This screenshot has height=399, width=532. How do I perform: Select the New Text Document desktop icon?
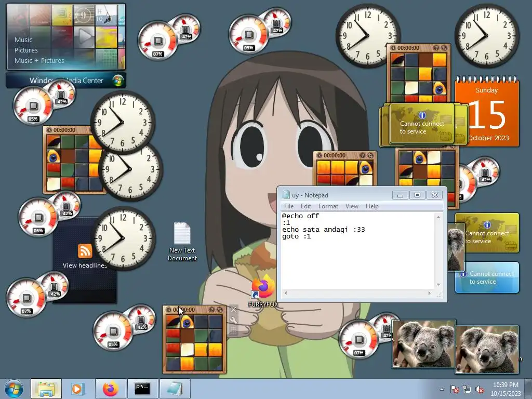(182, 242)
